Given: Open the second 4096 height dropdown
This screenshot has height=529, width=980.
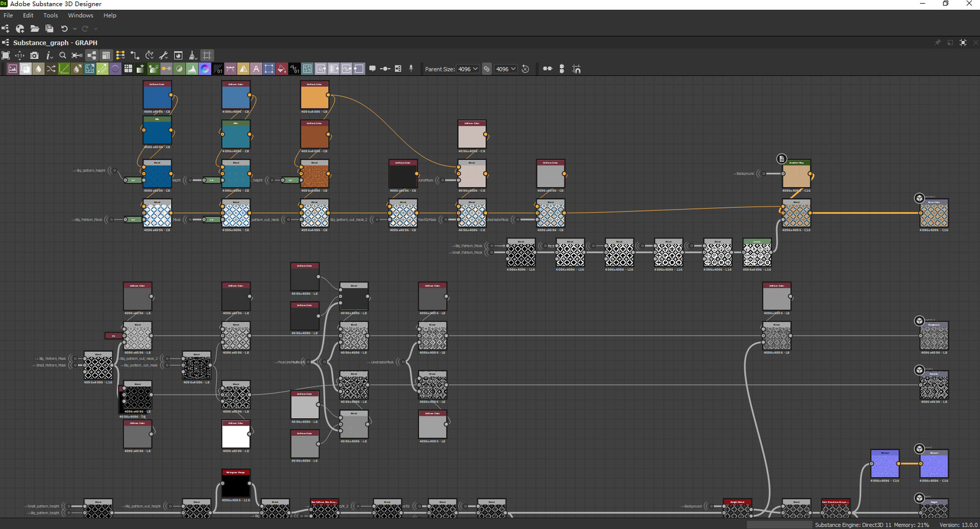Looking at the screenshot, I should click(506, 69).
